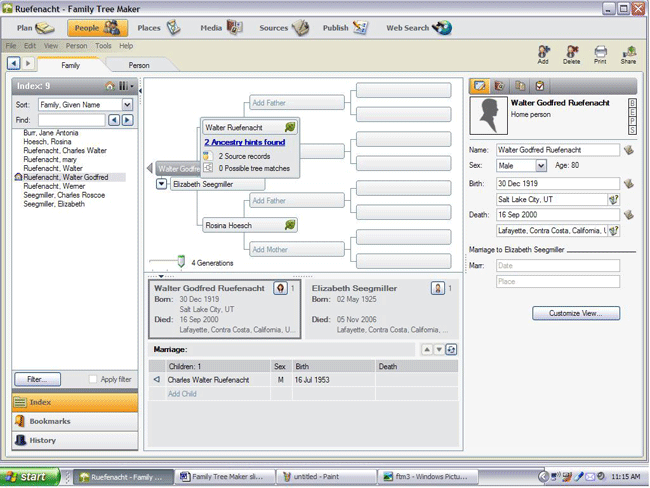650x488 pixels.
Task: Click the Tasks tab icon in editing panel
Action: [x=540, y=86]
